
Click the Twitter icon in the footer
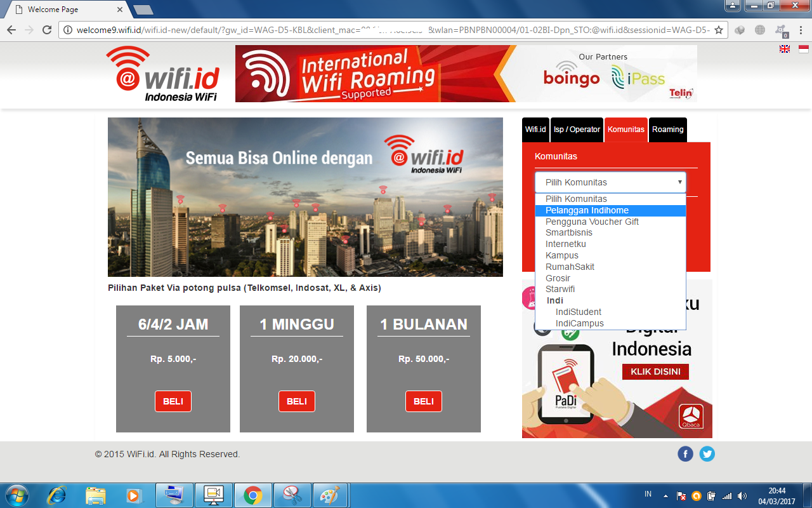(707, 453)
